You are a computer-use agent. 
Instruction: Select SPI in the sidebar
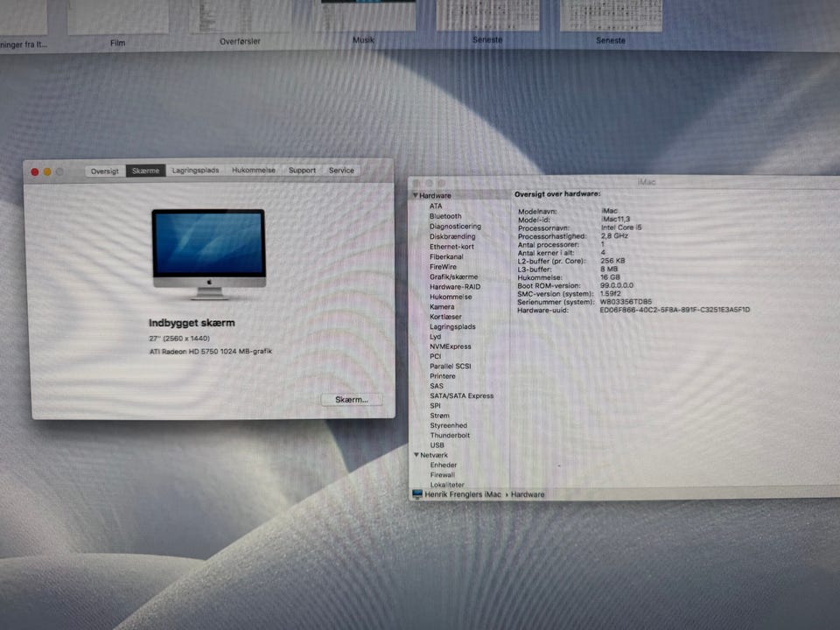tap(435, 406)
